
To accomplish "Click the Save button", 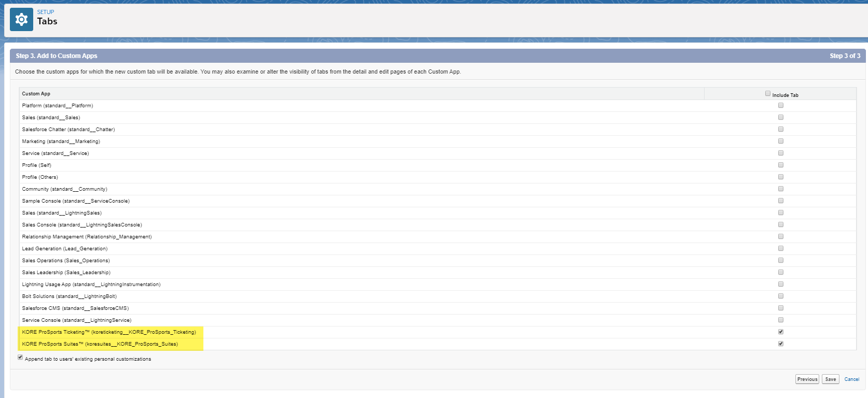I will click(x=831, y=379).
